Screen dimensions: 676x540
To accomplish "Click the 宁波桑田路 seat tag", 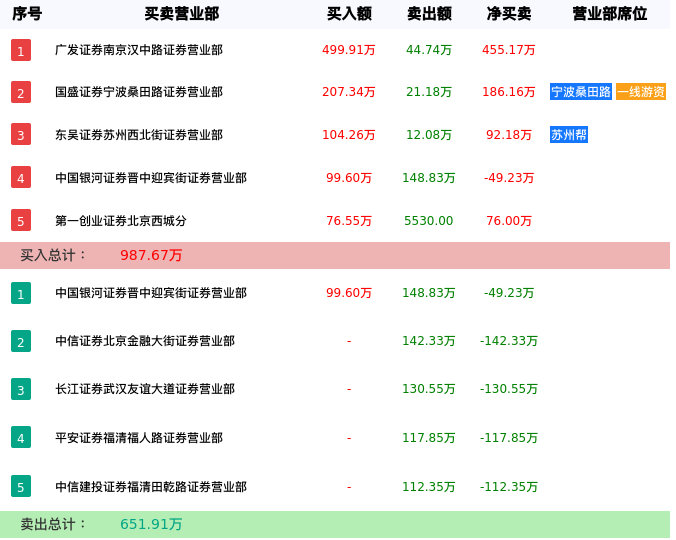I will (581, 92).
